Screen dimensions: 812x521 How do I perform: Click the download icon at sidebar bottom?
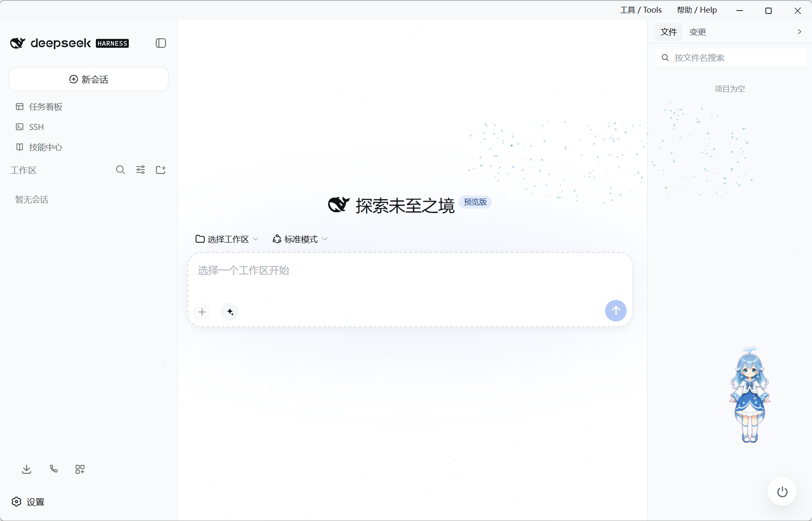(27, 469)
